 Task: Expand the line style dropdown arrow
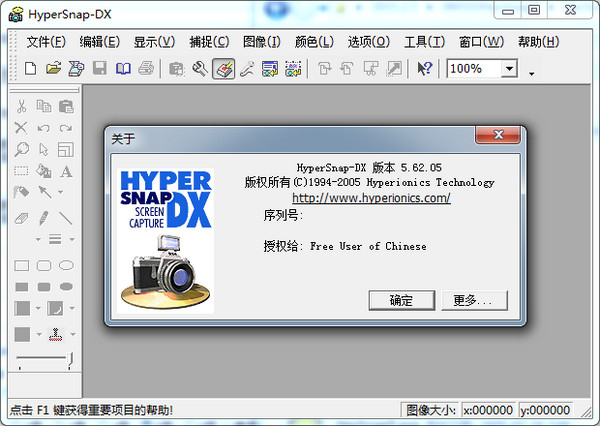click(x=72, y=239)
